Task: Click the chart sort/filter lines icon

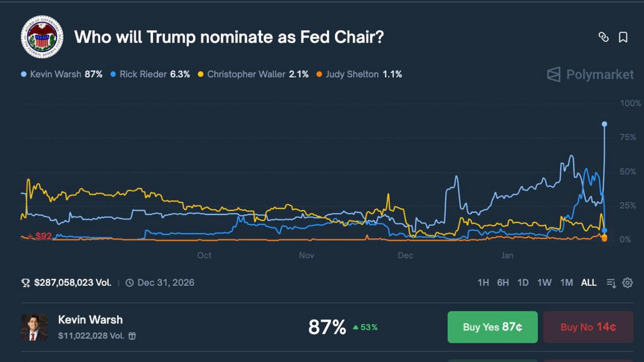Action: tap(611, 283)
